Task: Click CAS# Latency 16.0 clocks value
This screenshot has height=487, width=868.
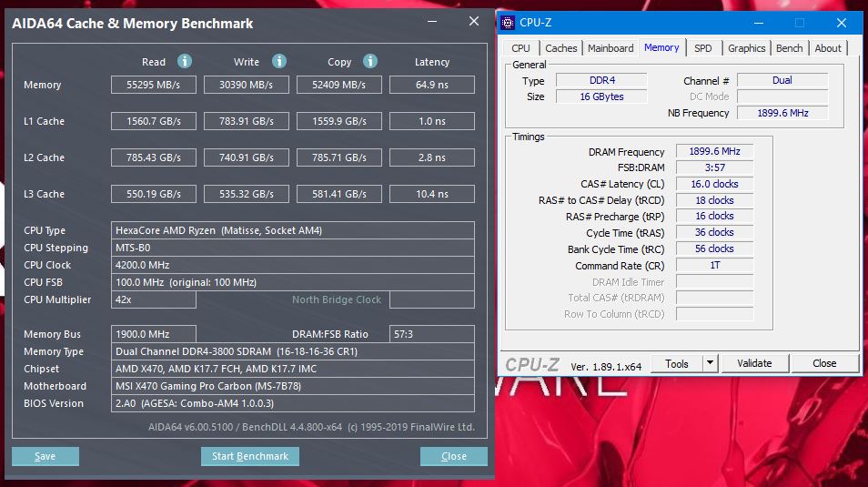Action: (x=714, y=184)
